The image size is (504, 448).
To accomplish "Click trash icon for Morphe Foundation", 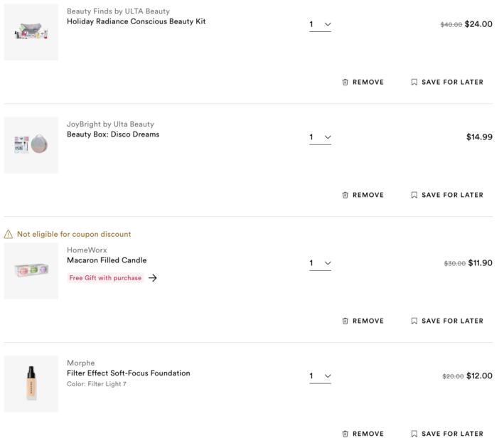I will pyautogui.click(x=345, y=434).
